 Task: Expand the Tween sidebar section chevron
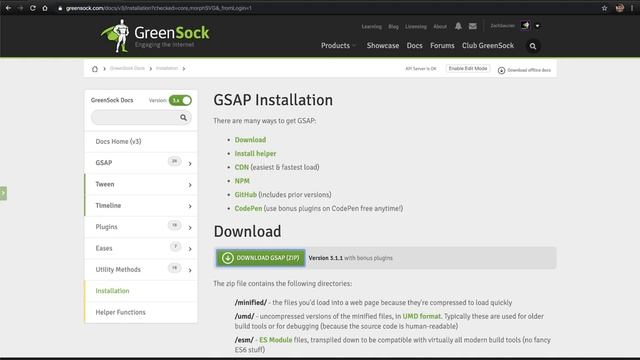click(190, 185)
